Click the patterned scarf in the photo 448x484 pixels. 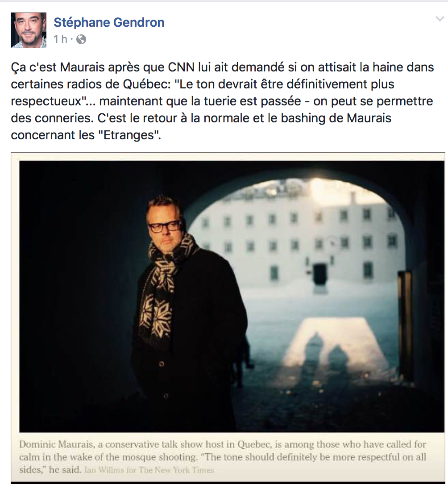163,287
